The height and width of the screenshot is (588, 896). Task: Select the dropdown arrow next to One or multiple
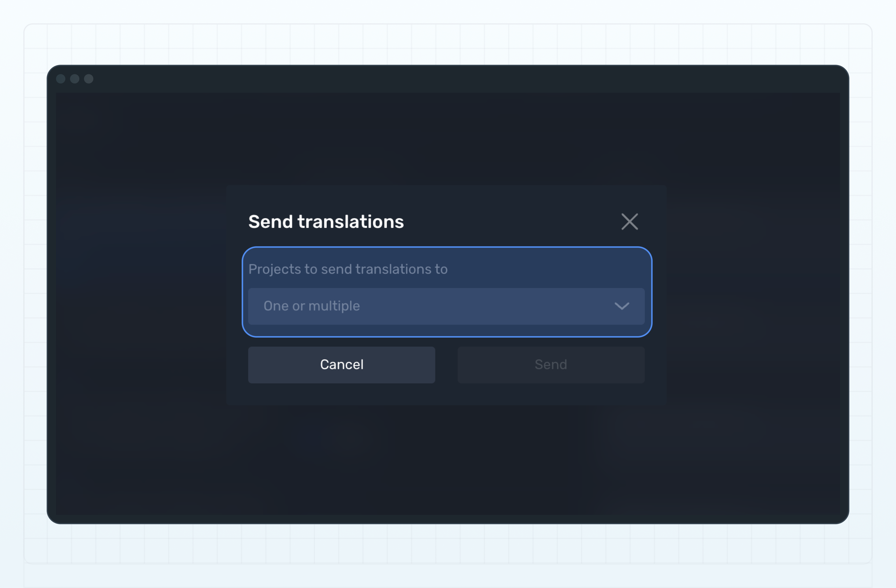click(623, 306)
